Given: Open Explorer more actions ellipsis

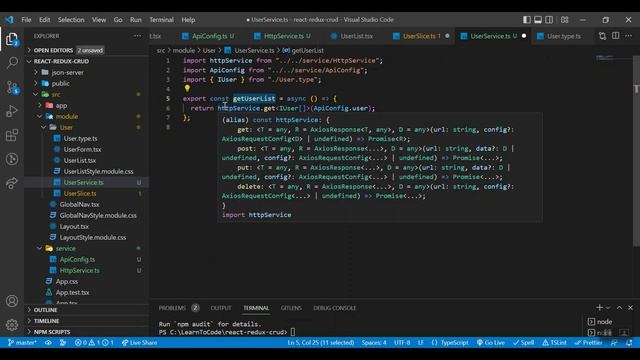Looking at the screenshot, I should click(x=137, y=36).
